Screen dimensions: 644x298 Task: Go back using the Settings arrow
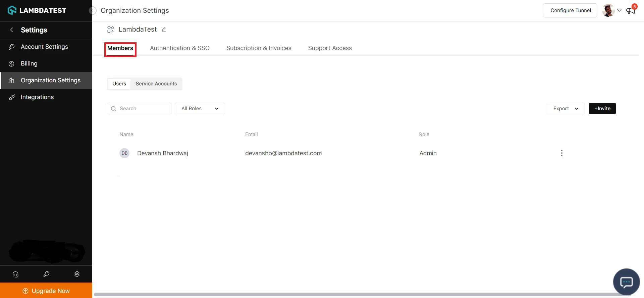12,30
